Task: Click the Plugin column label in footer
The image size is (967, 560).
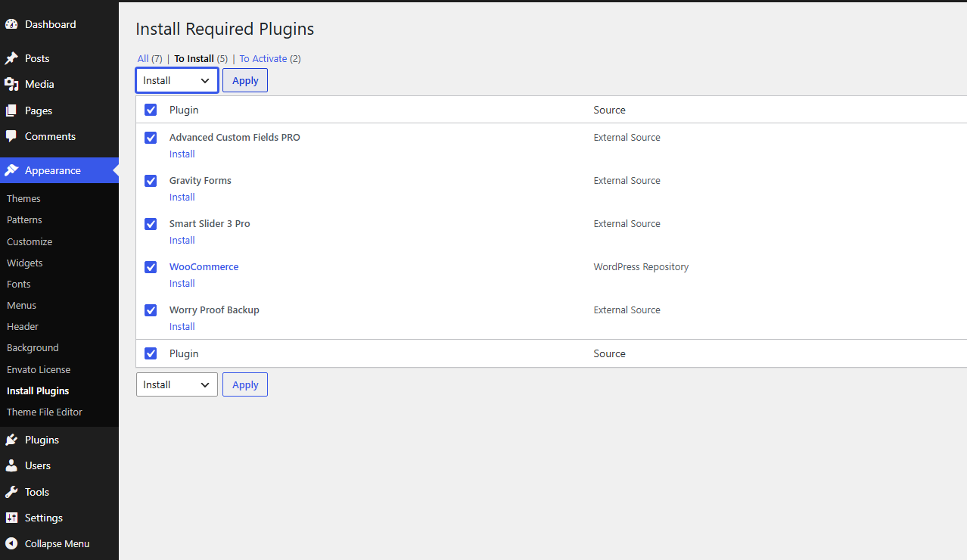Action: (184, 353)
